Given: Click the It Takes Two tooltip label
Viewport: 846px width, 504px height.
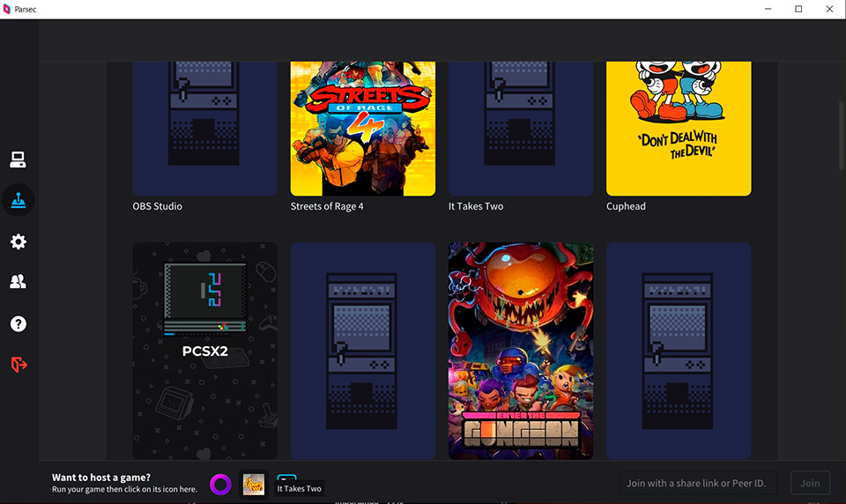Looking at the screenshot, I should pyautogui.click(x=300, y=488).
